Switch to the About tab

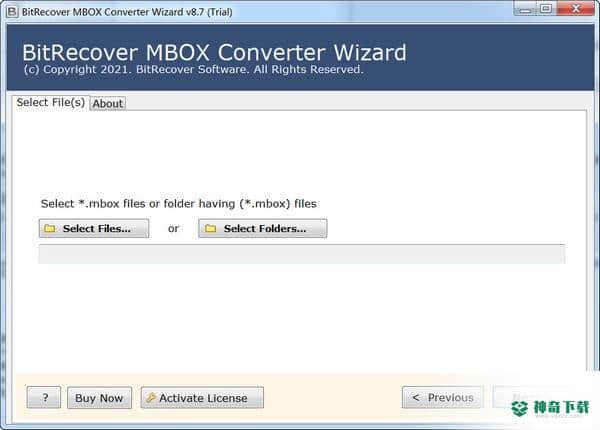tap(108, 103)
